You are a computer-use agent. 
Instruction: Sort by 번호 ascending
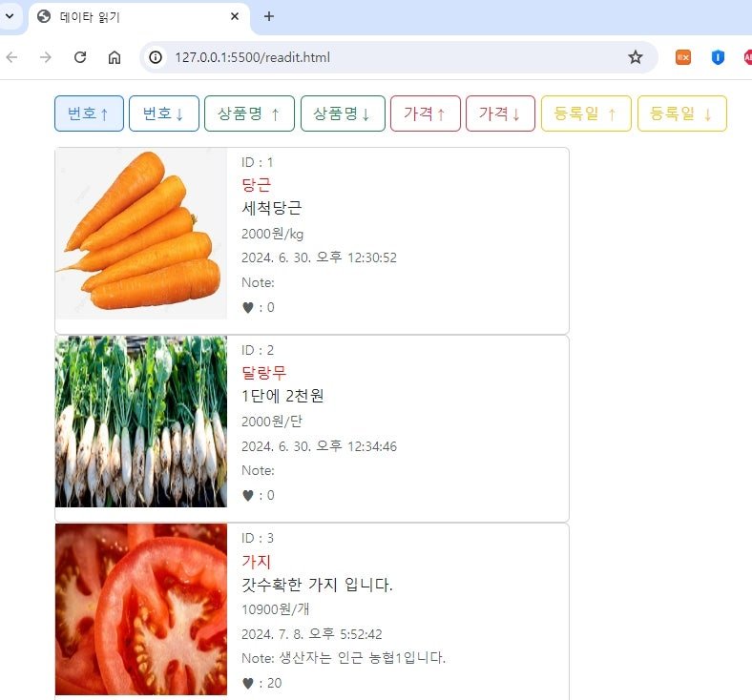click(89, 113)
